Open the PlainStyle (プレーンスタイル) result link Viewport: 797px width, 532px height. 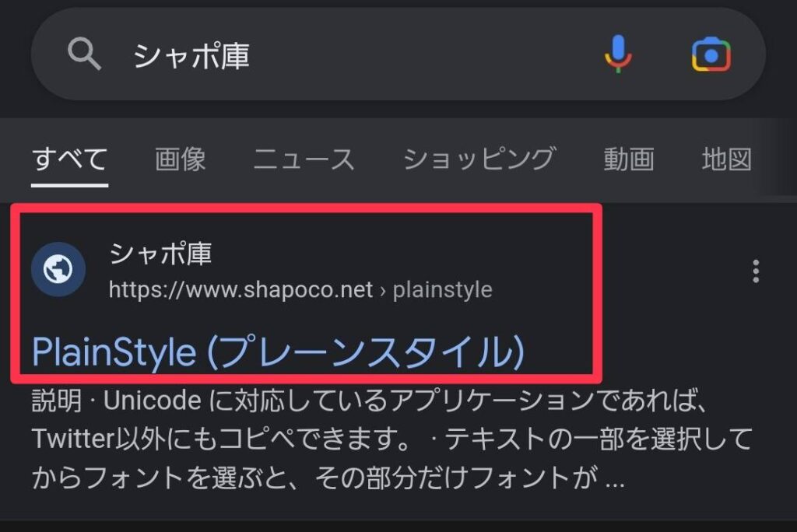tap(278, 351)
